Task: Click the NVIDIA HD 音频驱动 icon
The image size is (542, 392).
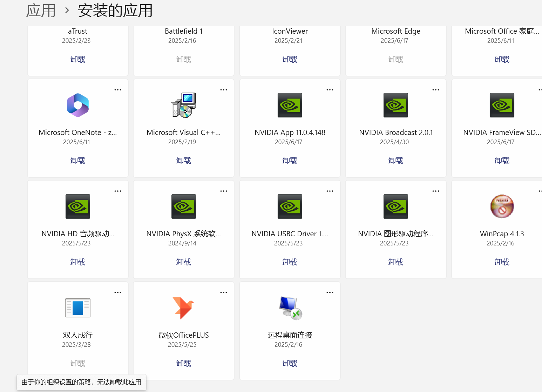Action: 78,207
